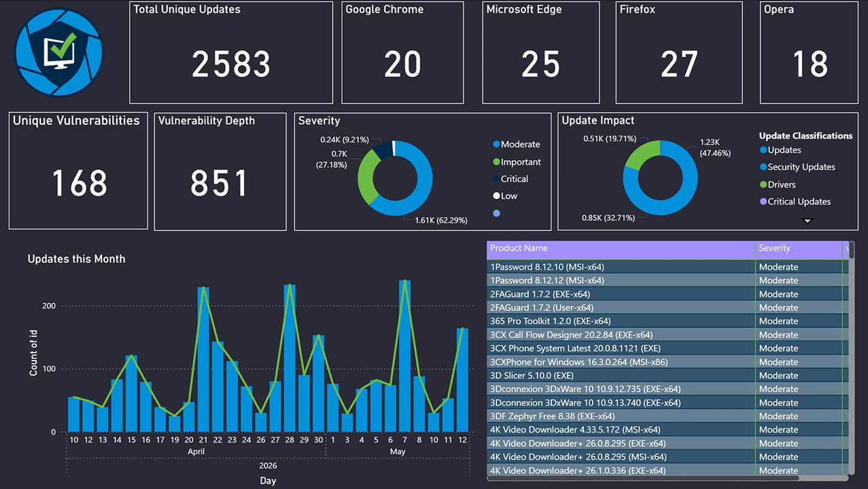Image resolution: width=868 pixels, height=489 pixels.
Task: Click the Opera count card
Action: point(810,52)
